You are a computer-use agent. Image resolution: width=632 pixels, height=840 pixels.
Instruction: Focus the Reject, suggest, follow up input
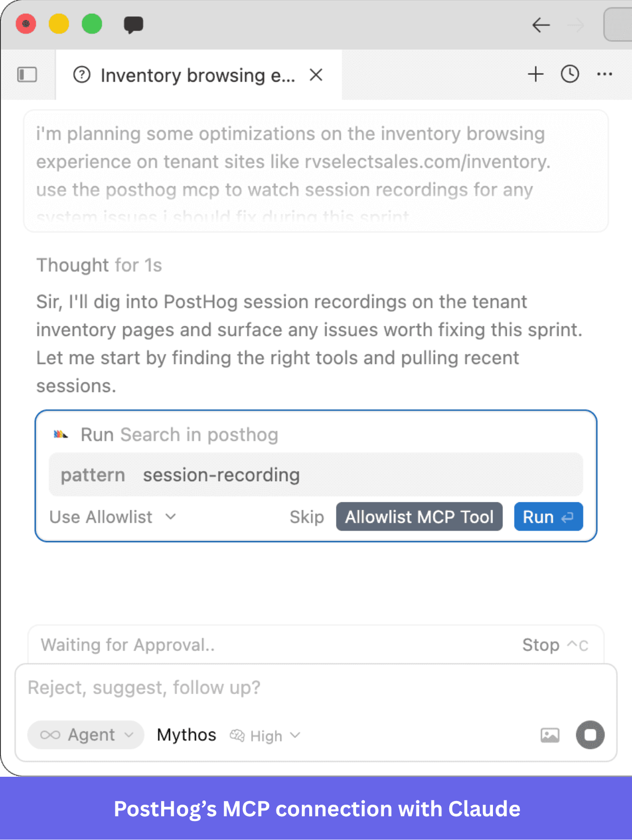[x=316, y=688]
